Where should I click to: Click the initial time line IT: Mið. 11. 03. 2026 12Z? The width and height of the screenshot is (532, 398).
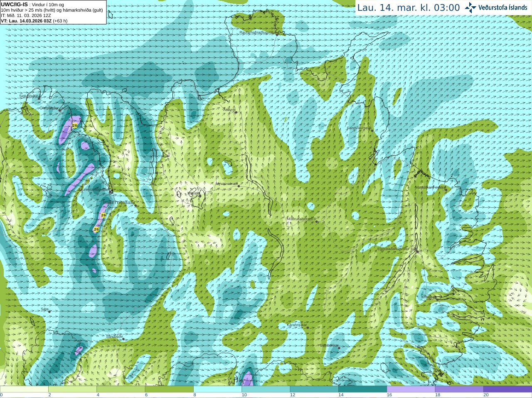(26, 15)
